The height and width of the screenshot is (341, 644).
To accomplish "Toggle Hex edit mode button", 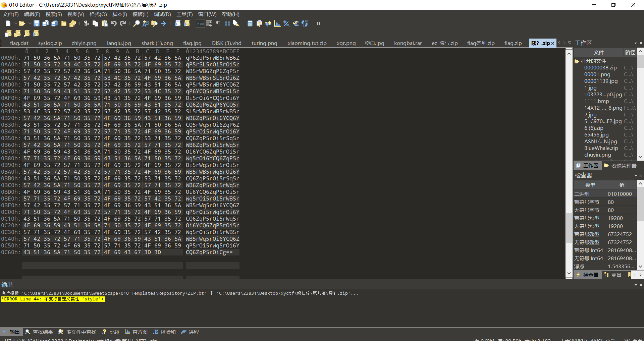I will coord(200,23).
